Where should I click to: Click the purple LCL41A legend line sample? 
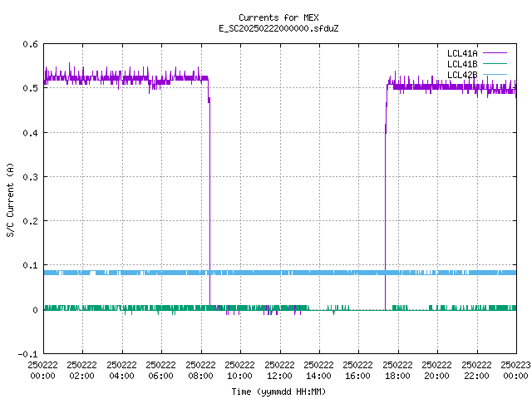495,53
